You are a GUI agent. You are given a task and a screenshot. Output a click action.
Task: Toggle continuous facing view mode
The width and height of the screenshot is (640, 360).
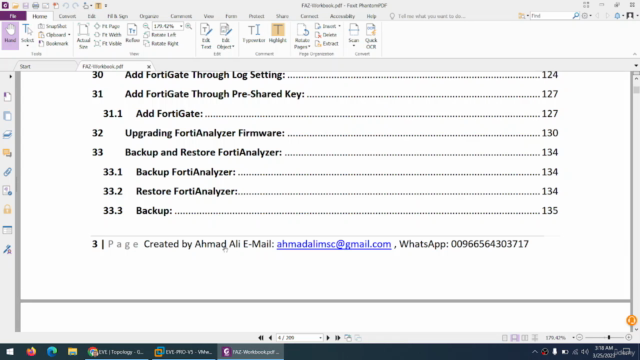[535, 338]
